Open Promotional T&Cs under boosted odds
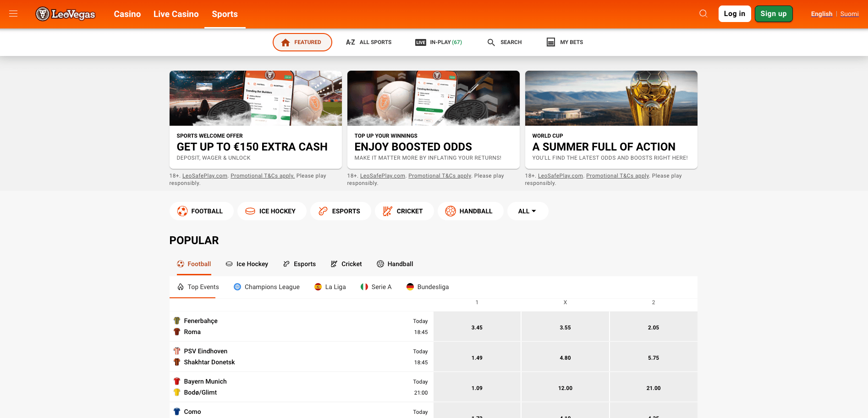Image resolution: width=868 pixels, height=418 pixels. tap(440, 176)
